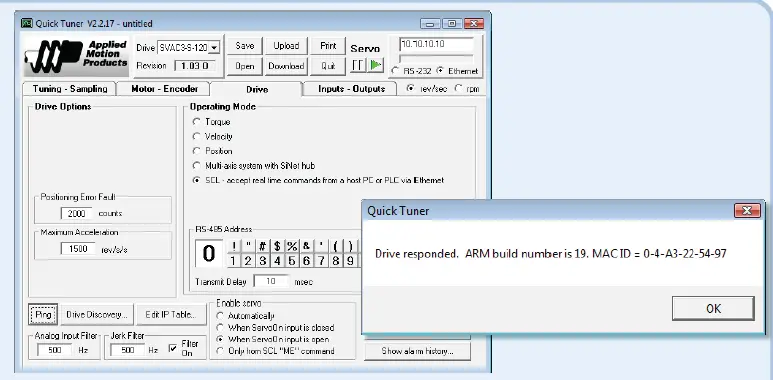Click the Quit button

click(328, 66)
